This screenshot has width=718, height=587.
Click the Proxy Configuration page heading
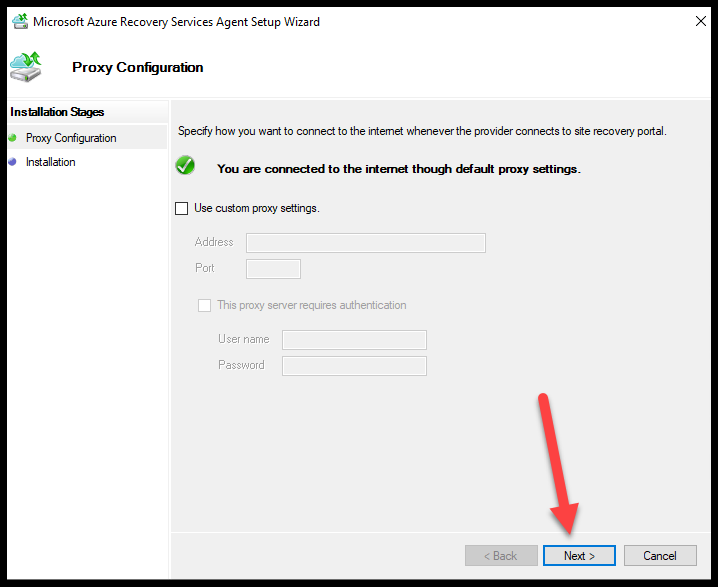click(x=137, y=67)
